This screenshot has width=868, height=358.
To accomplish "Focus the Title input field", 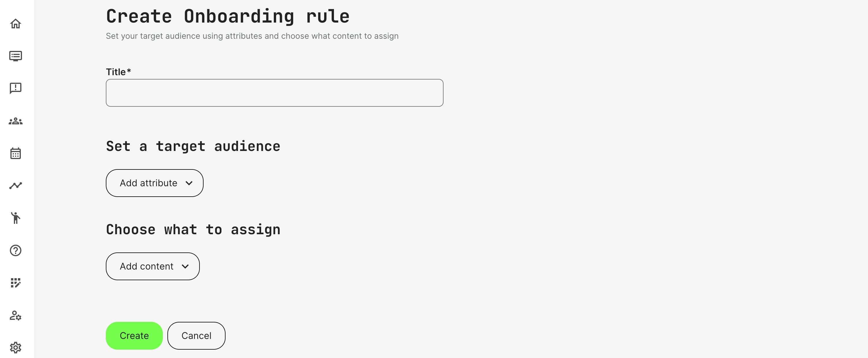I will click(274, 93).
